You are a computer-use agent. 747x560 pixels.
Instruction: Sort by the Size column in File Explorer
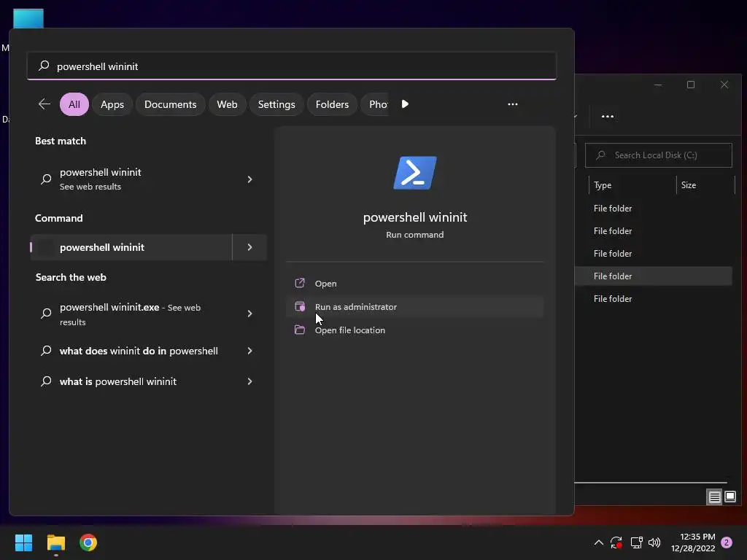(x=689, y=185)
